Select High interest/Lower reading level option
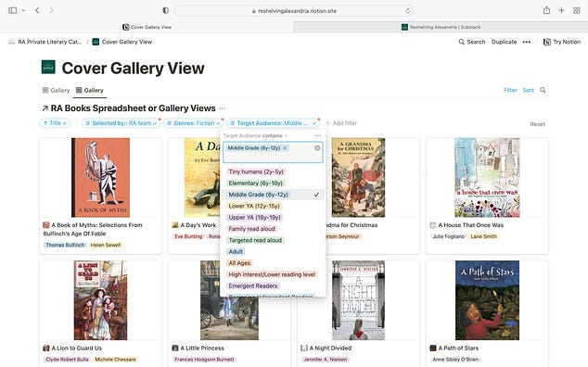Image resolution: width=588 pixels, height=367 pixels. 272,274
